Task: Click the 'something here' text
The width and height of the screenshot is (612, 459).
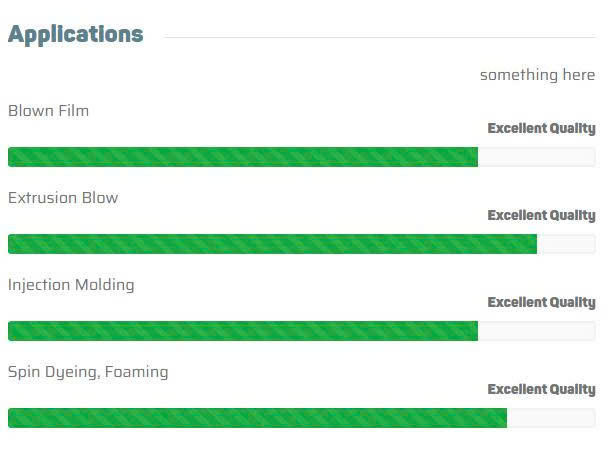Action: [x=537, y=75]
